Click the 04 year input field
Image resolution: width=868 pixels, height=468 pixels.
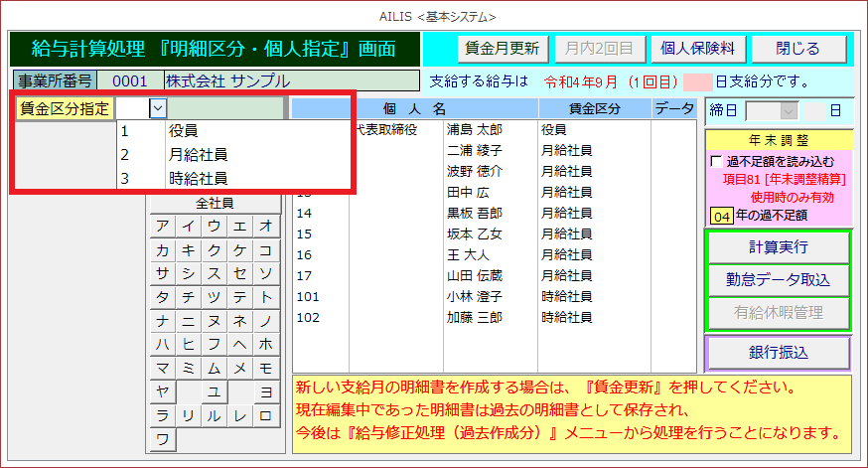click(721, 214)
